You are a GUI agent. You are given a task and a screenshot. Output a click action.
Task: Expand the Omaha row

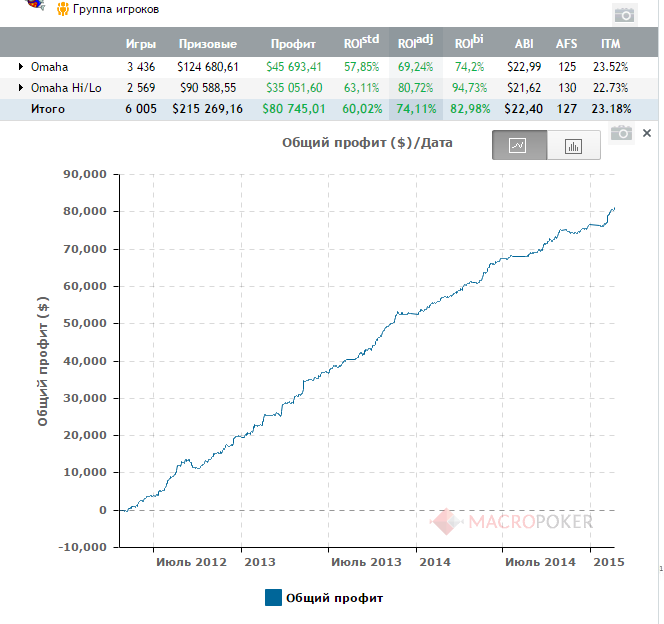coord(20,67)
